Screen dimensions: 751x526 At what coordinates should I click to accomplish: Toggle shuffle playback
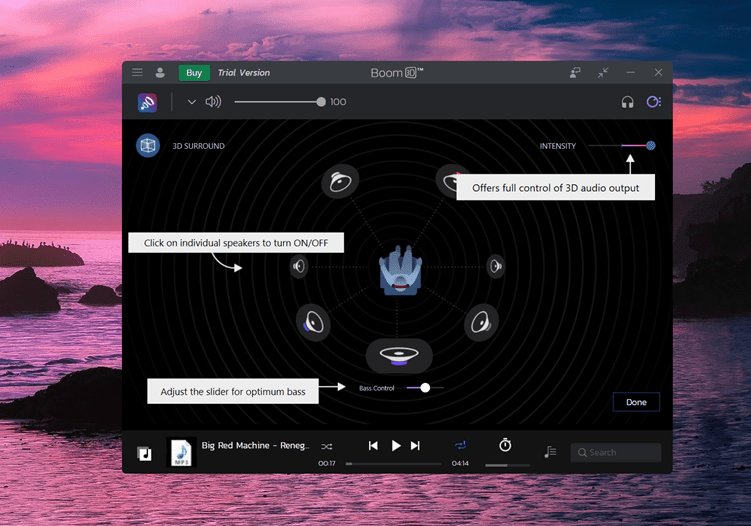327,446
